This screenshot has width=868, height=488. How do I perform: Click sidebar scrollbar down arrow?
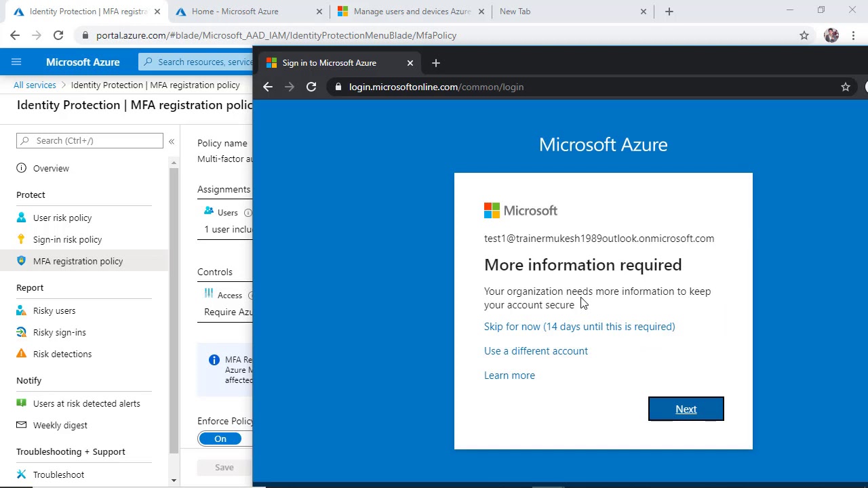tap(174, 481)
